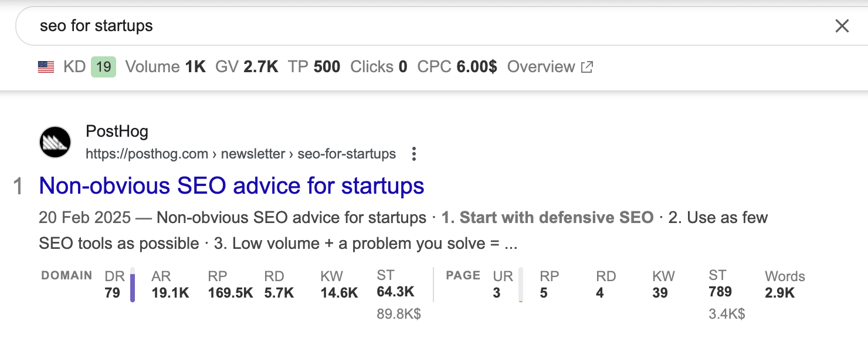The height and width of the screenshot is (351, 868).
Task: Open the three-dot menu next to the URL
Action: tap(413, 153)
